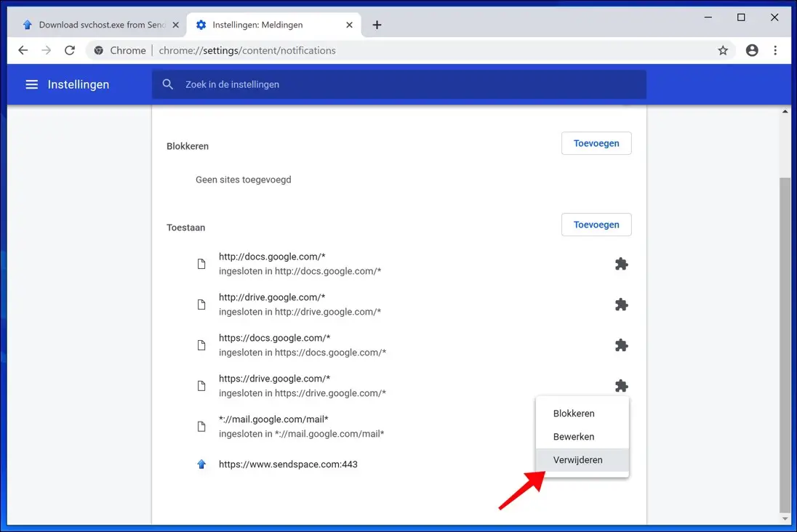Click the page icon beside https://drive.google.com/*

201,386
